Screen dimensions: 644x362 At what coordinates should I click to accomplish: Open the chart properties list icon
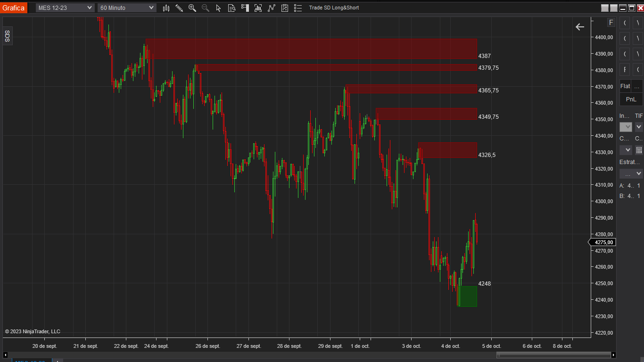pyautogui.click(x=297, y=8)
